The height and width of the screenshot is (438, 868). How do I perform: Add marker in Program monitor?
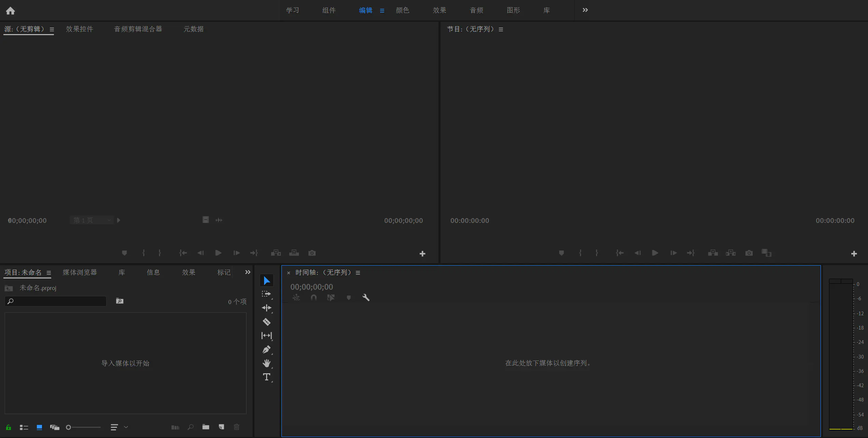(561, 253)
